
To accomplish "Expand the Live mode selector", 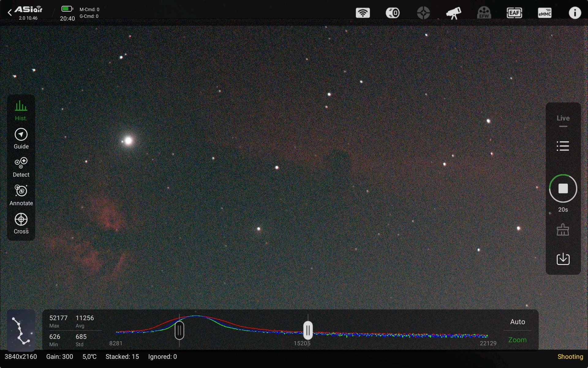I will 563,120.
